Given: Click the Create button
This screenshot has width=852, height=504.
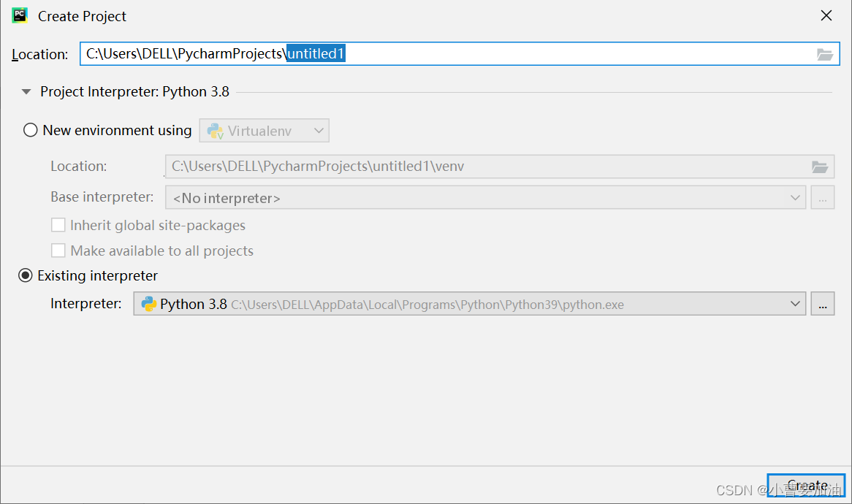Looking at the screenshot, I should [807, 485].
